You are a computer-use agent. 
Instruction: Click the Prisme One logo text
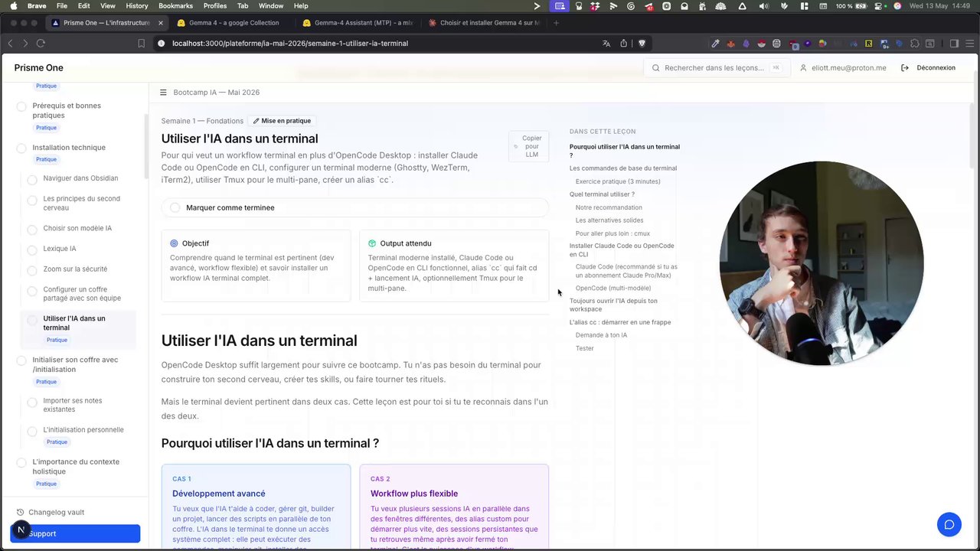pyautogui.click(x=38, y=68)
